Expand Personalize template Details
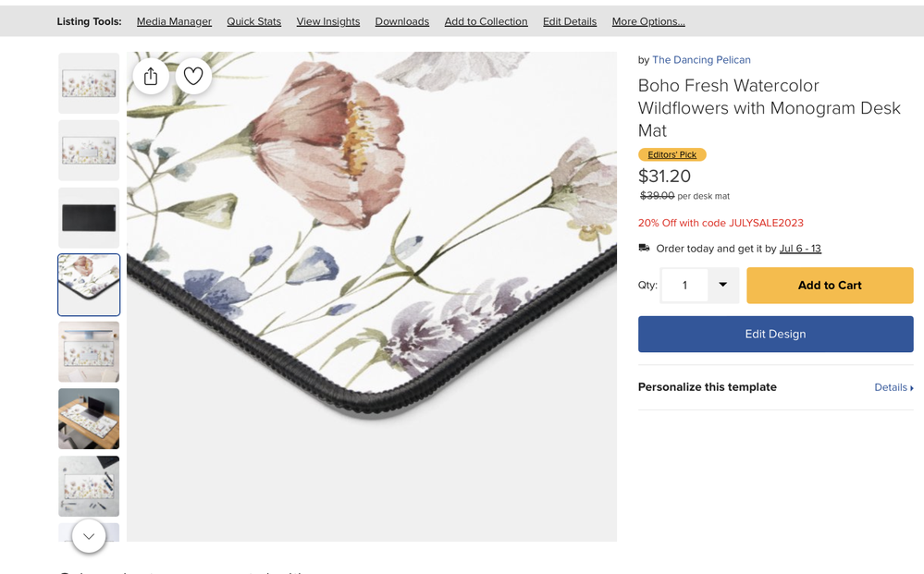 pyautogui.click(x=893, y=387)
